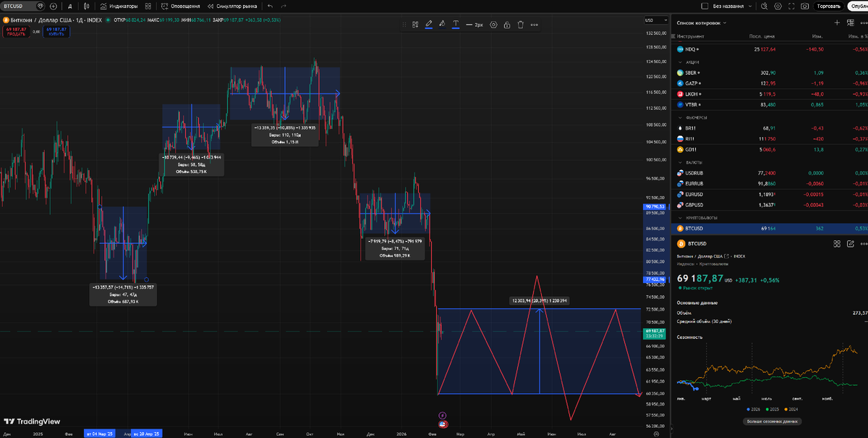This screenshot has width=868, height=438.
Task: Select LKOH in the watchlist
Action: (770, 95)
